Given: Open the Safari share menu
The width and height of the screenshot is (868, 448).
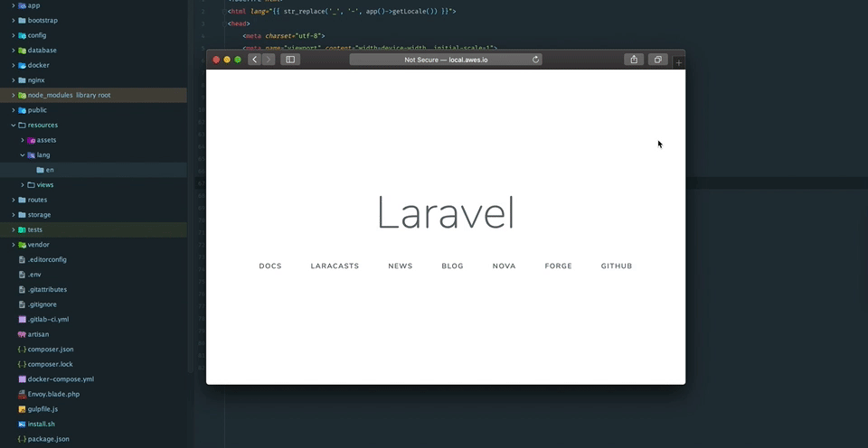Looking at the screenshot, I should coord(634,60).
